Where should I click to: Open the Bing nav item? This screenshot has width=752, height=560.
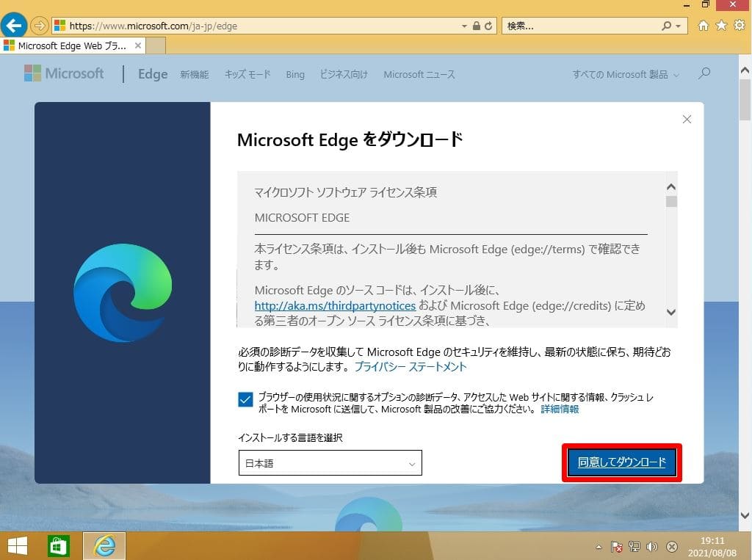point(295,75)
